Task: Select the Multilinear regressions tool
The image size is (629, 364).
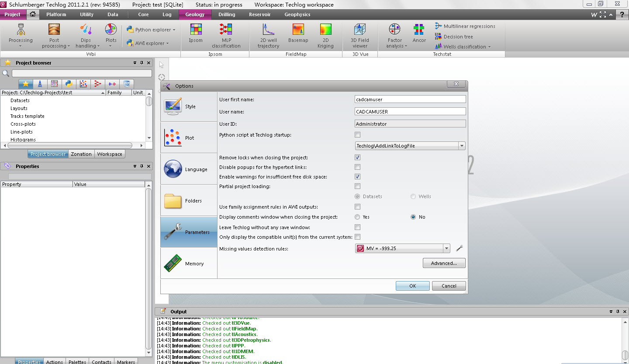Action: (465, 26)
